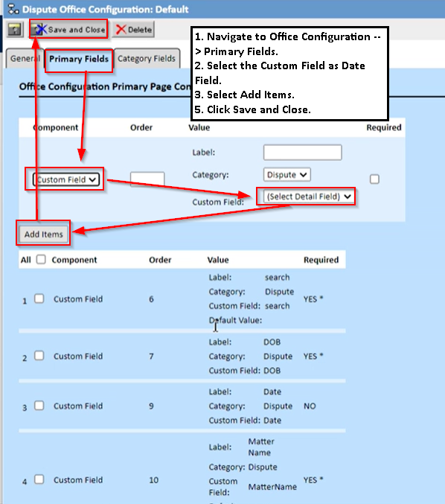Click the order value 9
Viewport: 445px width, 504px height.
pyautogui.click(x=151, y=406)
